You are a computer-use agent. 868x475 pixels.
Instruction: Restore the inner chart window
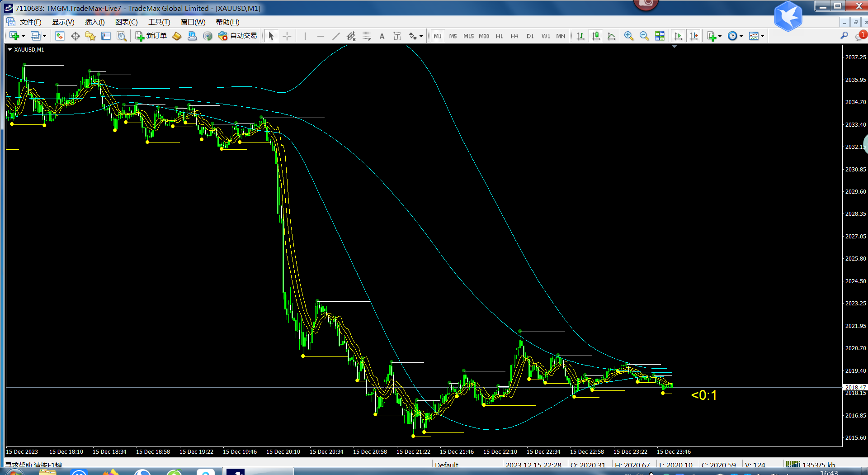pos(855,22)
